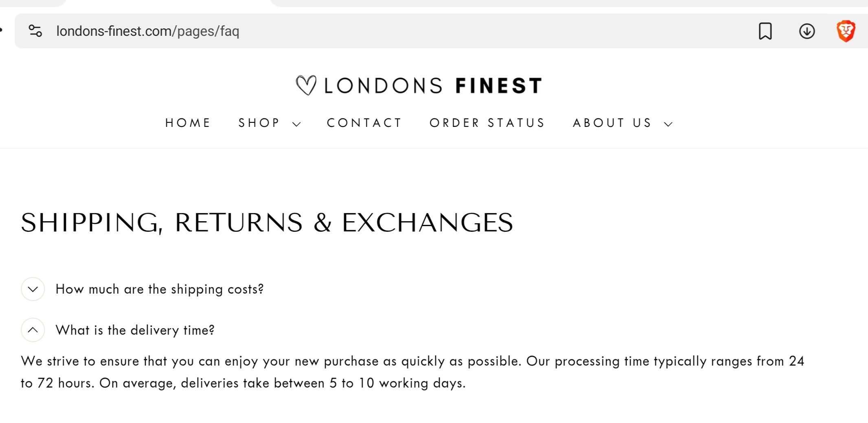The width and height of the screenshot is (868, 423).
Task: Open the CONTACT page link
Action: click(x=364, y=123)
